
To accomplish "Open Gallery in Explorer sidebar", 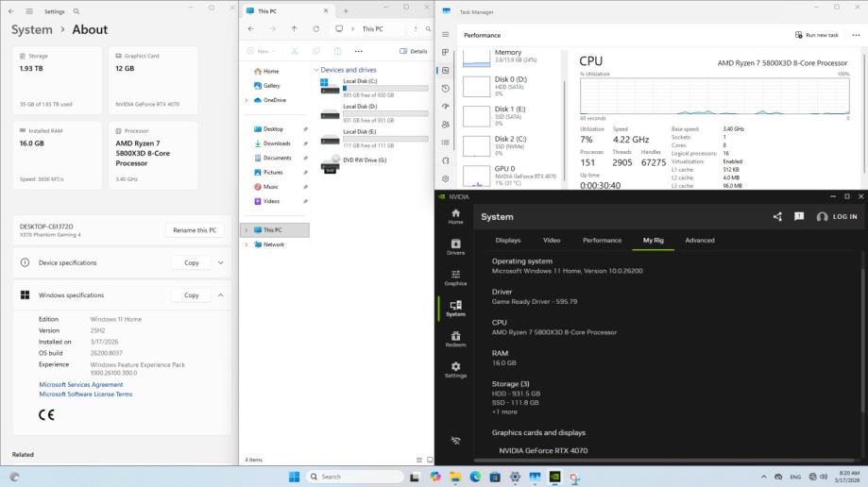I will pyautogui.click(x=266, y=85).
